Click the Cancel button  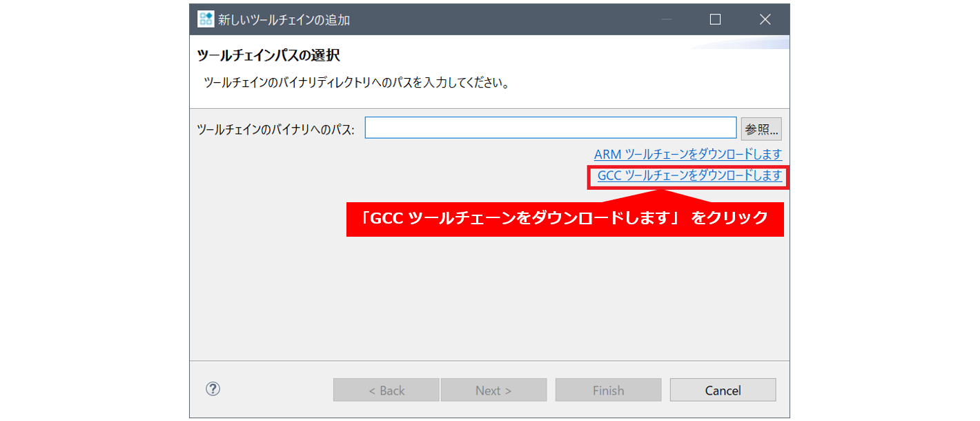723,390
